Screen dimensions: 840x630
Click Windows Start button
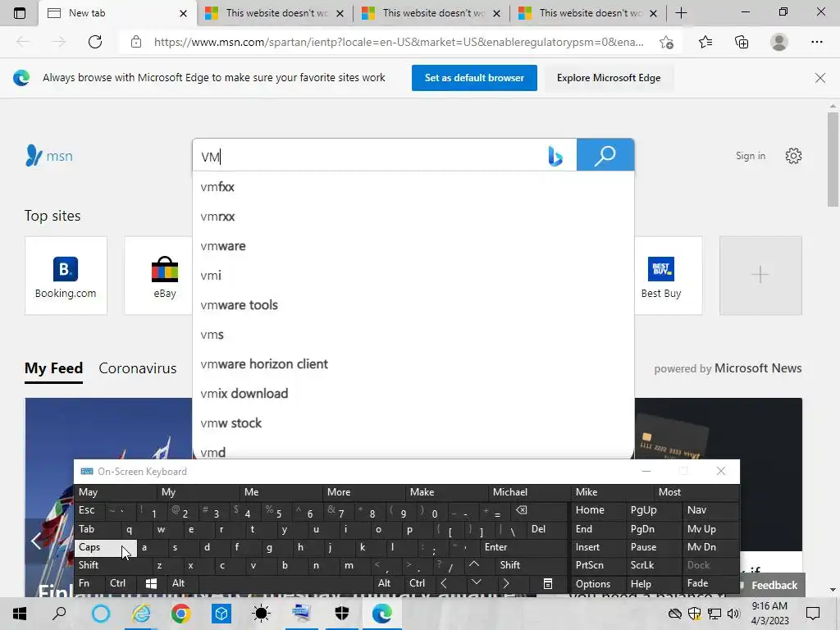[20, 614]
